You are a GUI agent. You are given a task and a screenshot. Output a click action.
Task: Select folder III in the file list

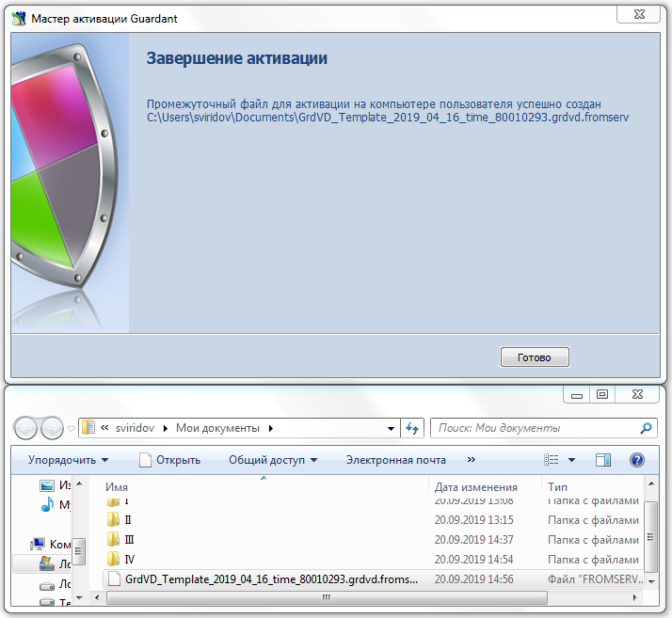pos(128,540)
